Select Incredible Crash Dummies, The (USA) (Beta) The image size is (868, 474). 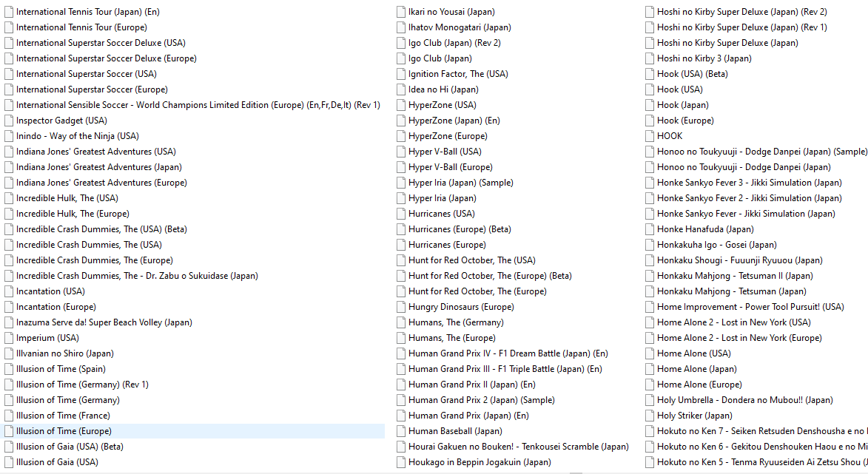coord(101,229)
